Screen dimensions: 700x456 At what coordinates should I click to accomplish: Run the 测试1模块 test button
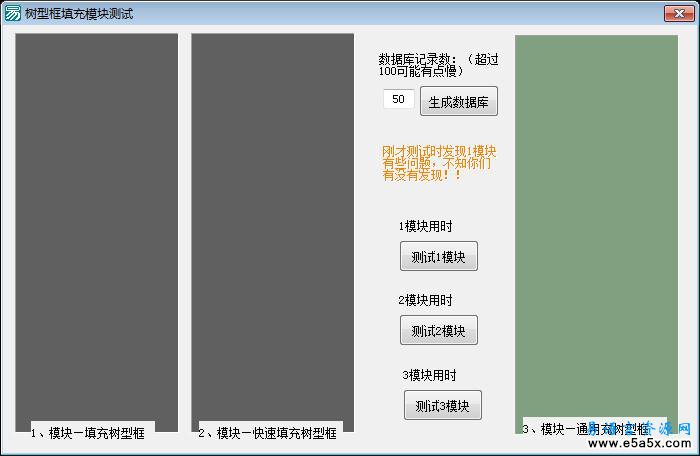point(438,256)
